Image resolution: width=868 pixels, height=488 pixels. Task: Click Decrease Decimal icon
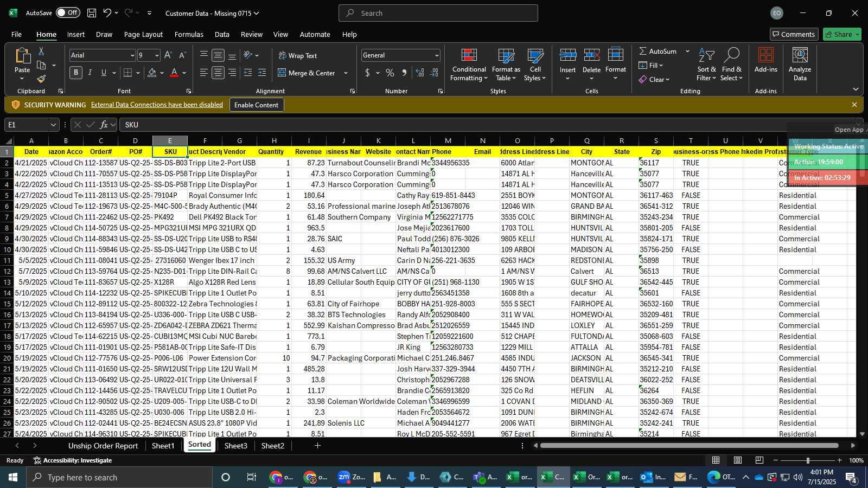pyautogui.click(x=434, y=73)
